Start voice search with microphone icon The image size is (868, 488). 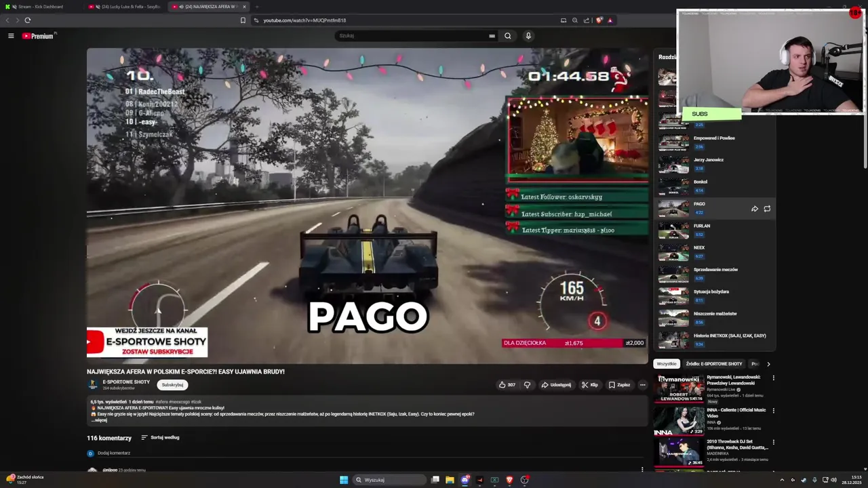(528, 36)
